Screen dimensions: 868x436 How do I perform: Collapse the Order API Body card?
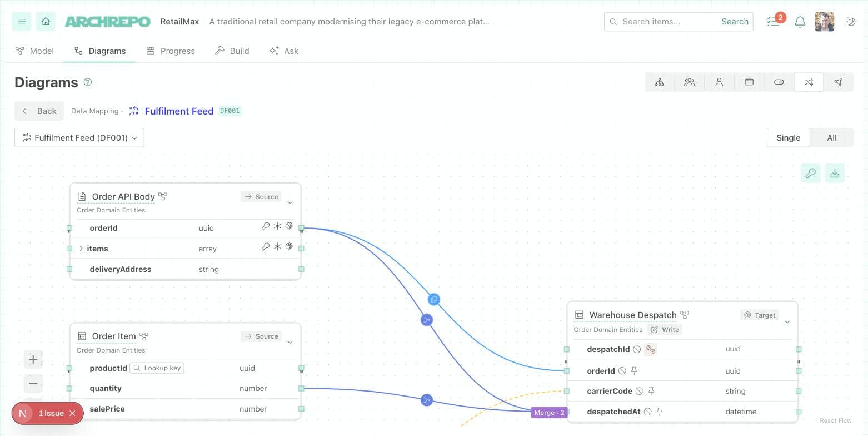[290, 202]
